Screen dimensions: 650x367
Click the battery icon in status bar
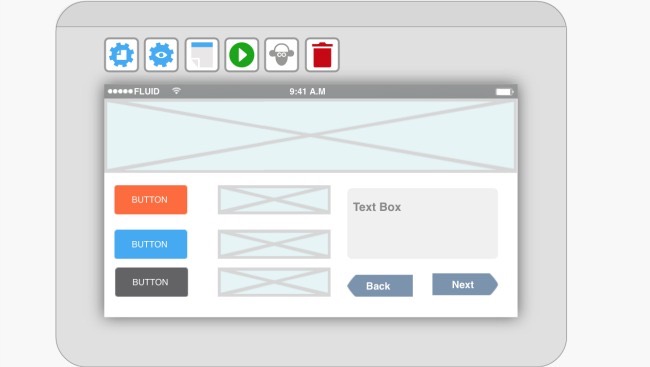pos(504,92)
